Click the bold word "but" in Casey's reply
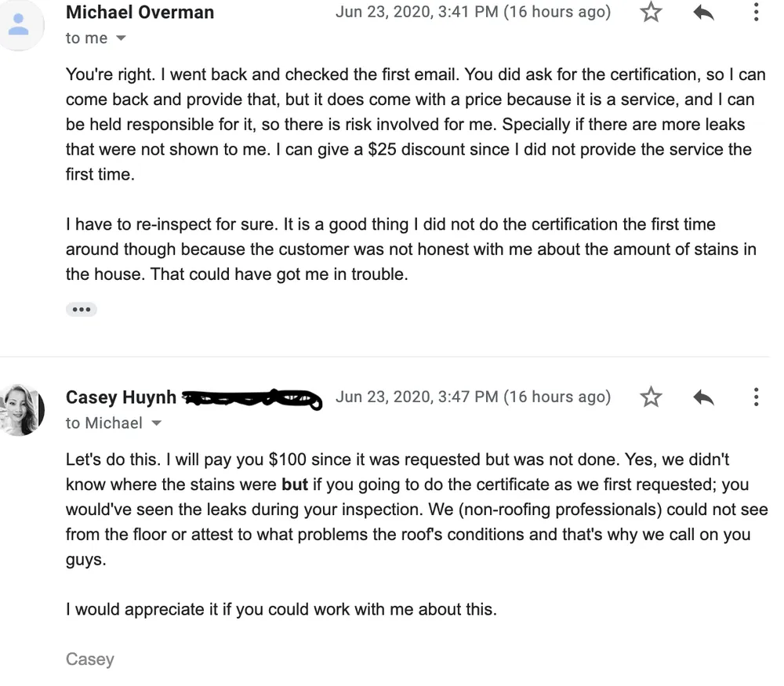Image resolution: width=784 pixels, height=686 pixels. click(294, 485)
